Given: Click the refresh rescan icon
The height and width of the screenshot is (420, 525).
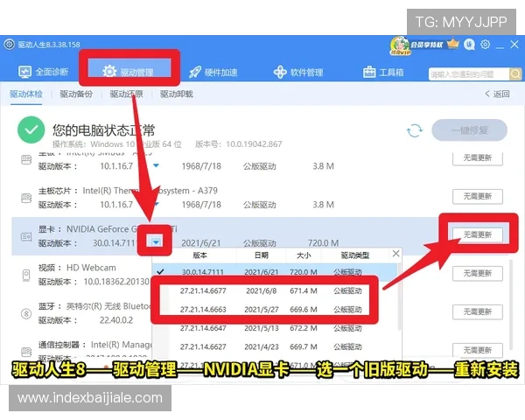Looking at the screenshot, I should [x=415, y=130].
